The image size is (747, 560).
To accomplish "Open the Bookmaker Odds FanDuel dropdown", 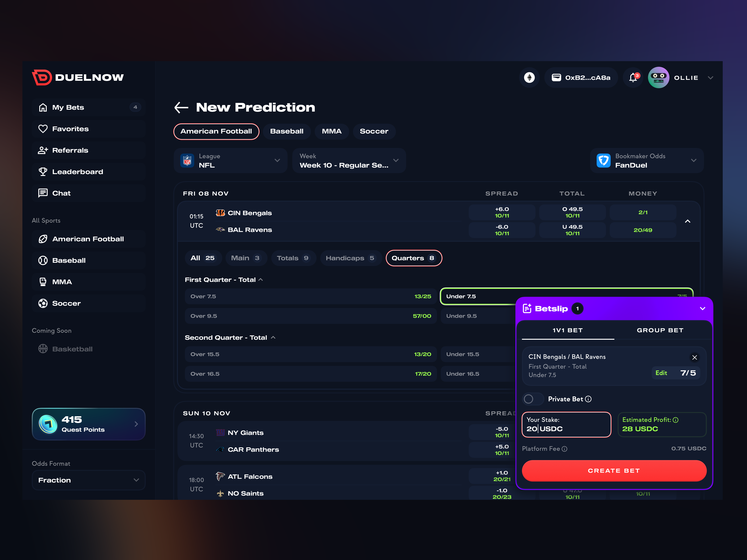I will [x=646, y=161].
